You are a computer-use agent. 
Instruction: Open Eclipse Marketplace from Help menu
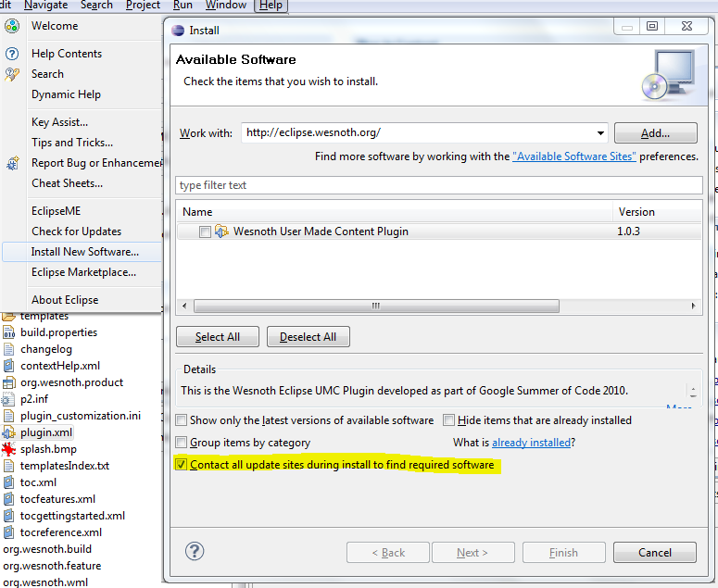(82, 272)
